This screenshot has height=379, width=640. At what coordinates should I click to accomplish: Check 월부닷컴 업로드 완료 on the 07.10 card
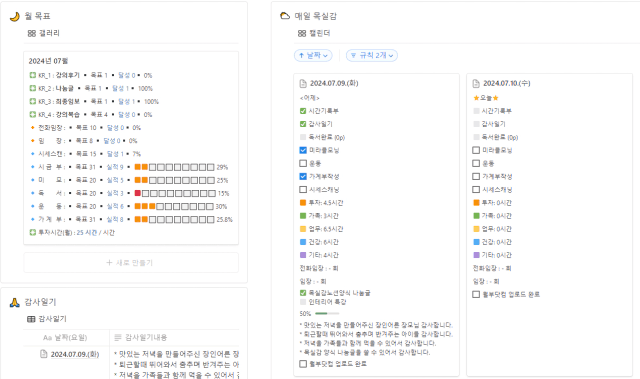pyautogui.click(x=476, y=294)
